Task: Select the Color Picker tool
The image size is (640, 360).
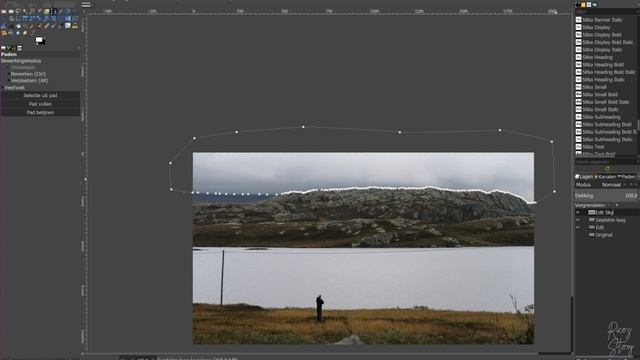Action: coord(60,11)
